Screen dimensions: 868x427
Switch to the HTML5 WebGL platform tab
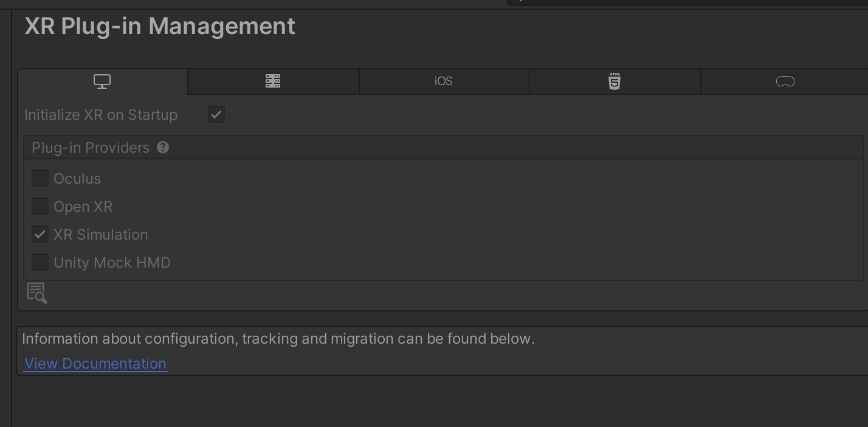coord(615,82)
